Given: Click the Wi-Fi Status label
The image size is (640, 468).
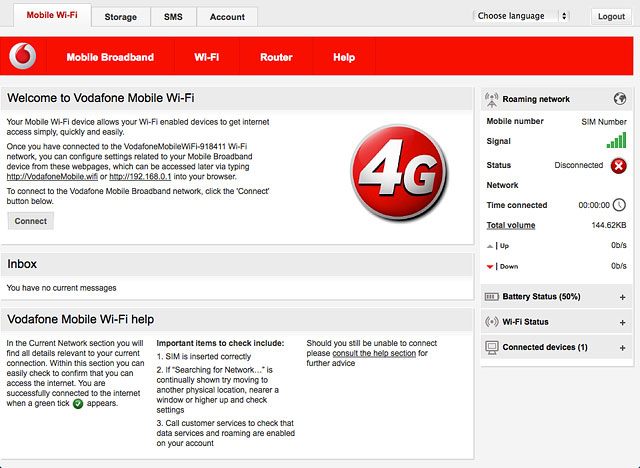Looking at the screenshot, I should point(525,322).
